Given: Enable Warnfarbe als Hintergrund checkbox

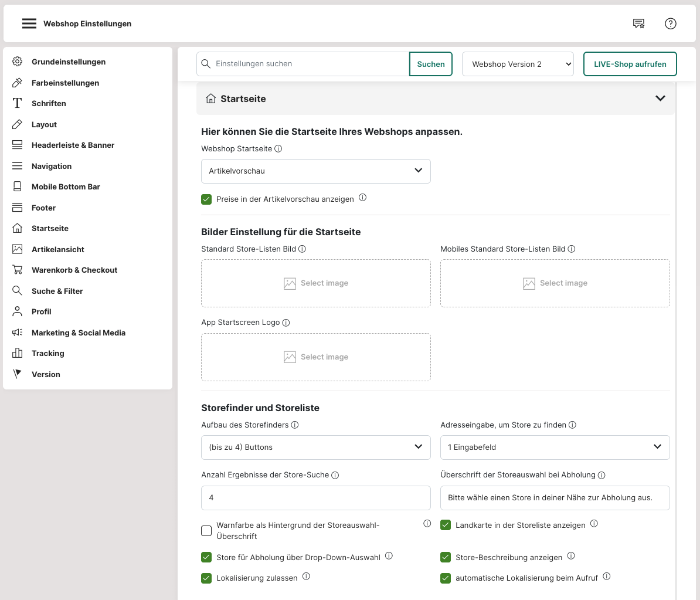Looking at the screenshot, I should click(x=206, y=531).
